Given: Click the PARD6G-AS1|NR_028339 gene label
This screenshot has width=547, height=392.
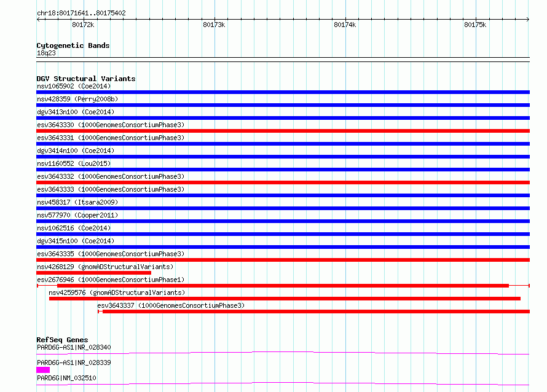Looking at the screenshot, I should (74, 363).
